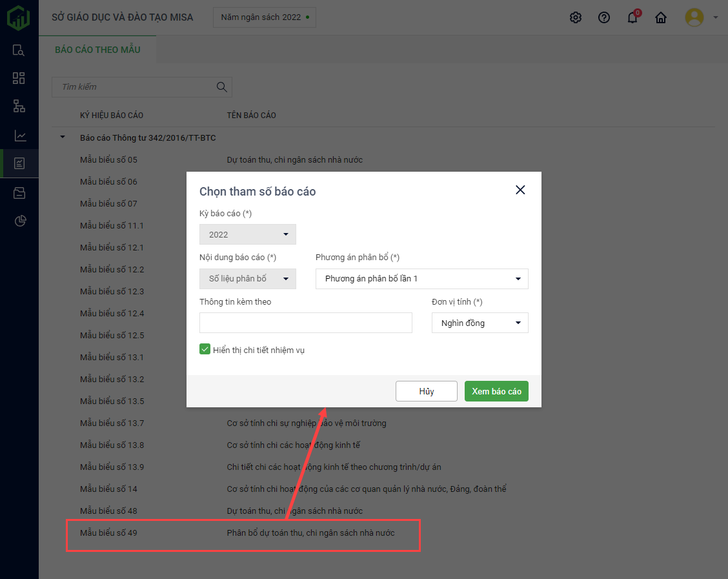Viewport: 728px width, 579px height.
Task: Select the BÁO CÁO THEO MẪU tab
Action: [x=97, y=50]
